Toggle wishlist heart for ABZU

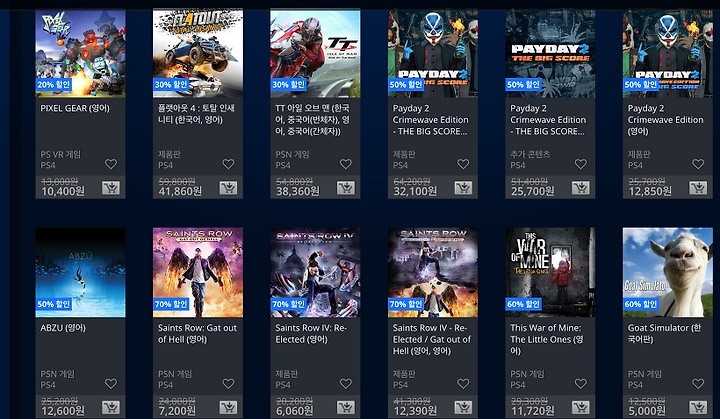111,384
